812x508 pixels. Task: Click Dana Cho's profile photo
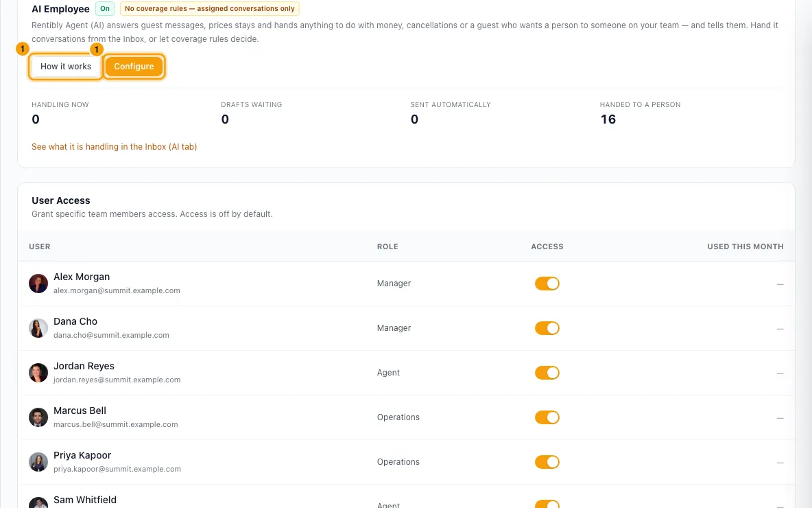[38, 328]
